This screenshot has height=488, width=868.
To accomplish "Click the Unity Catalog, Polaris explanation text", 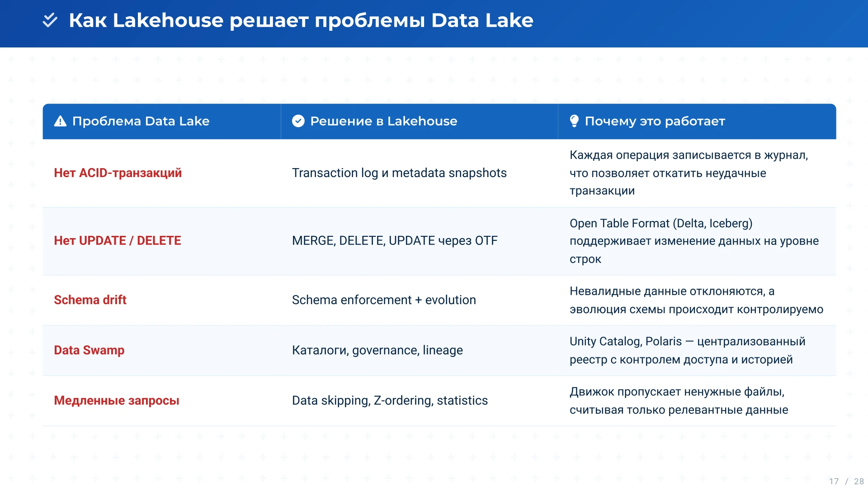I will coord(687,350).
